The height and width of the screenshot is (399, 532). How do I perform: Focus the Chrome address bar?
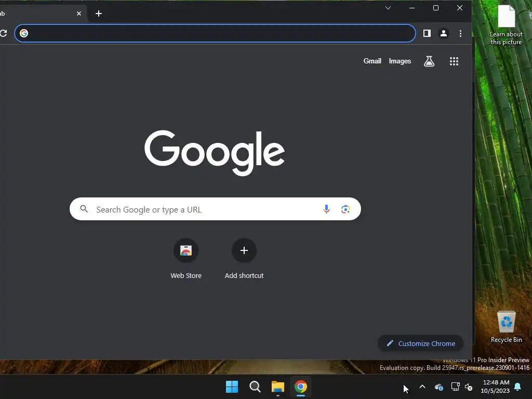tap(215, 33)
